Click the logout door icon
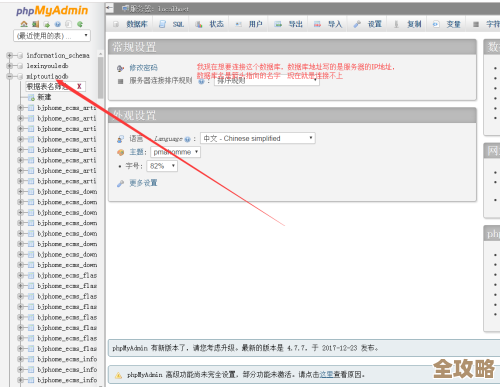The height and width of the screenshot is (387, 500). tap(35, 24)
